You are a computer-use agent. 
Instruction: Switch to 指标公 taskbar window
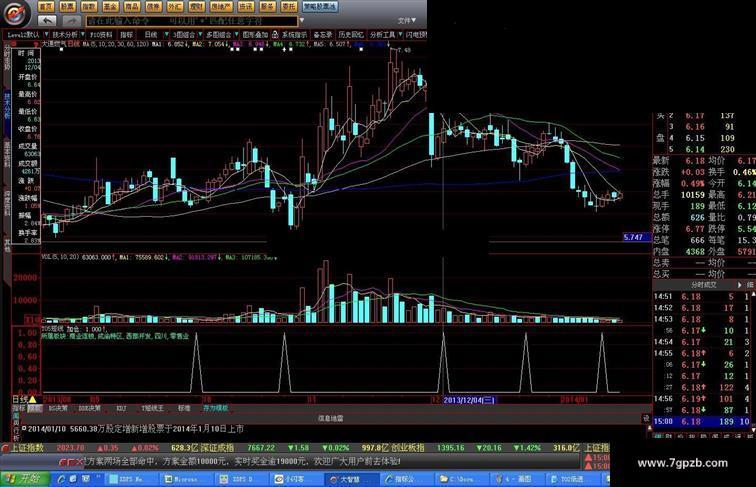[x=406, y=479]
